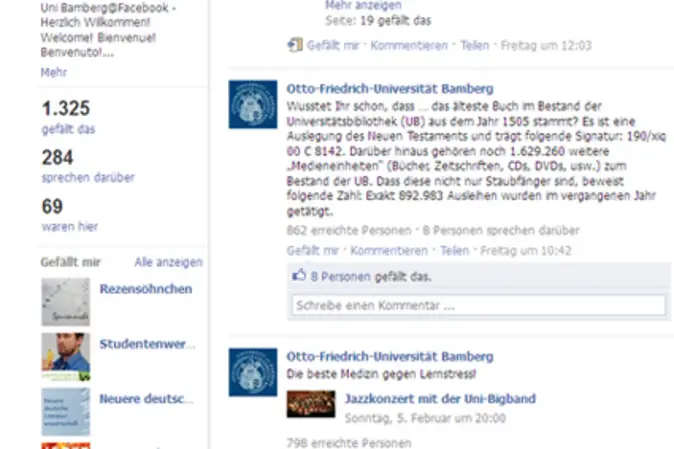674x449 pixels.
Task: Open the Studentenwerk page thumbnail
Action: pyautogui.click(x=65, y=357)
